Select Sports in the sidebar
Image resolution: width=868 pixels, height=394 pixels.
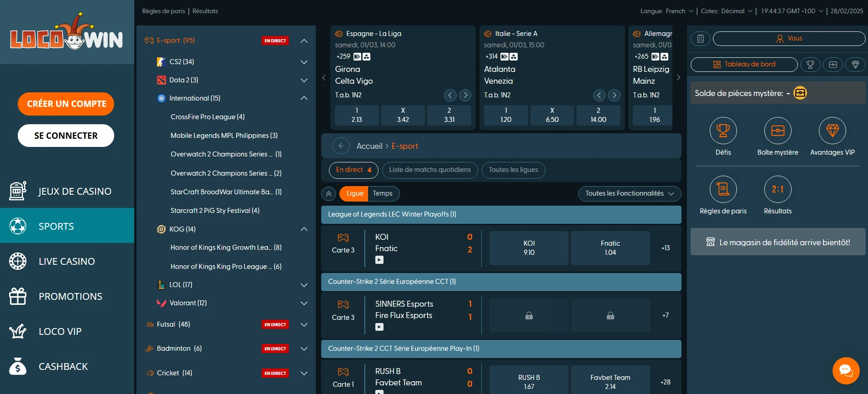(x=67, y=226)
